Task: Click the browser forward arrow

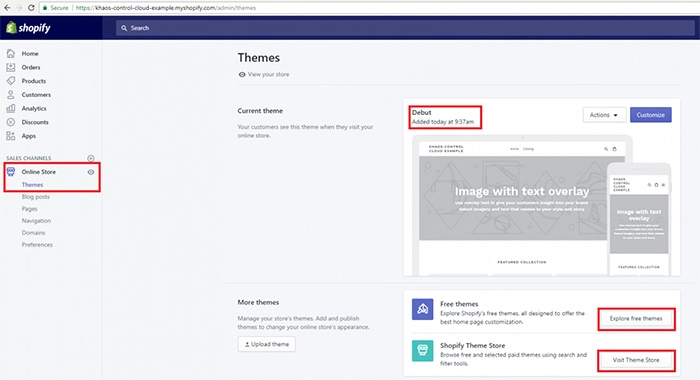Action: [x=19, y=8]
